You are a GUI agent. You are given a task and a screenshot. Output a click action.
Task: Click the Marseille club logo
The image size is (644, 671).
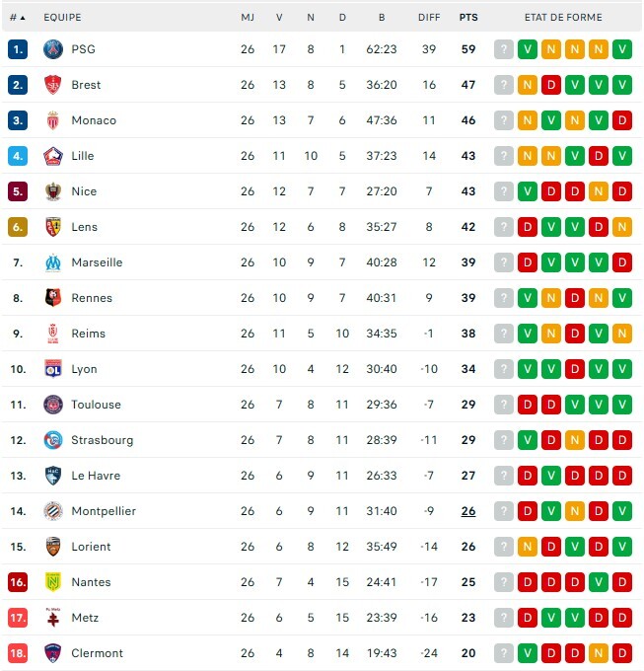pyautogui.click(x=53, y=262)
